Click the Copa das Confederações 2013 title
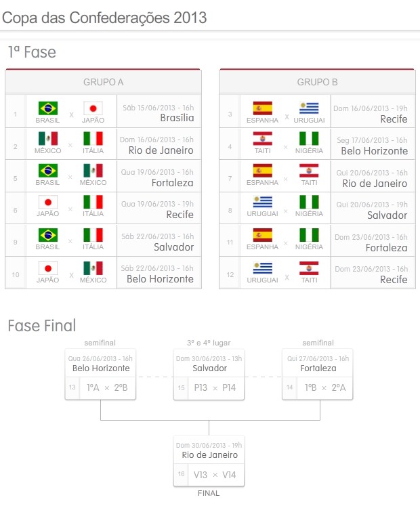The width and height of the screenshot is (420, 508). tap(104, 18)
